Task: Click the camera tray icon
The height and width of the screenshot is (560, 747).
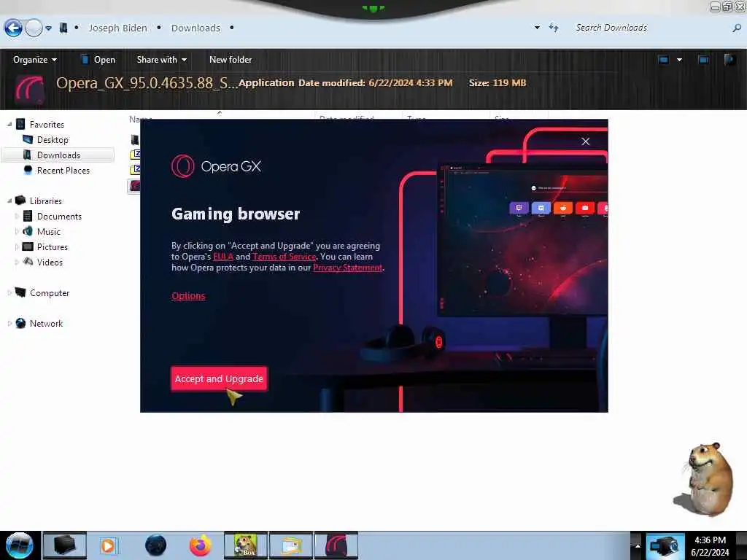Action: point(665,545)
